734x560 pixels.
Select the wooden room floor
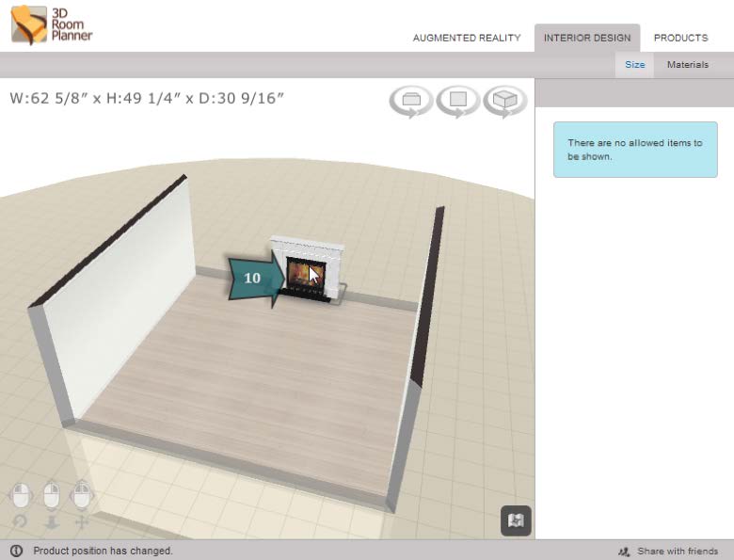(x=263, y=375)
